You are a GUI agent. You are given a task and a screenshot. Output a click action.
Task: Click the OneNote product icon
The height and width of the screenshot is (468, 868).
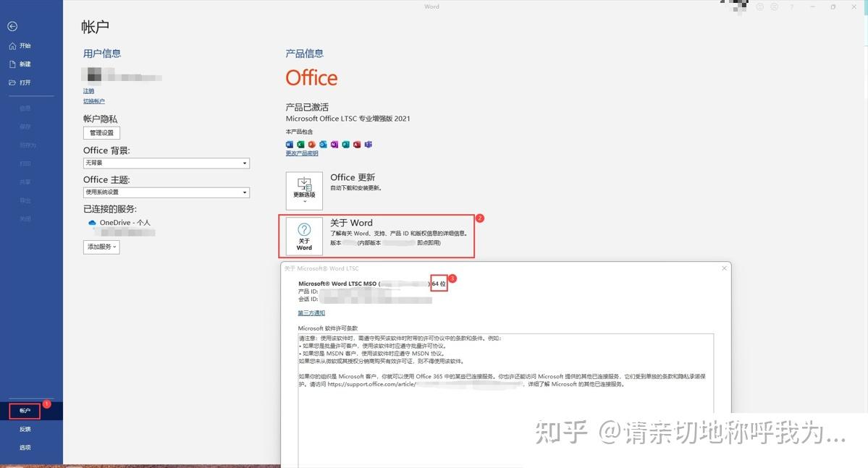tap(334, 145)
